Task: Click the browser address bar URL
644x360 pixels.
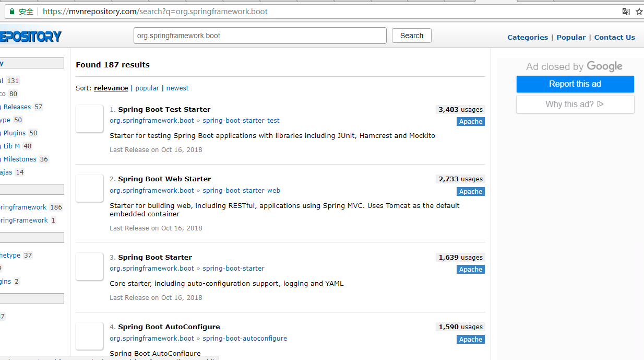Action: [155, 11]
